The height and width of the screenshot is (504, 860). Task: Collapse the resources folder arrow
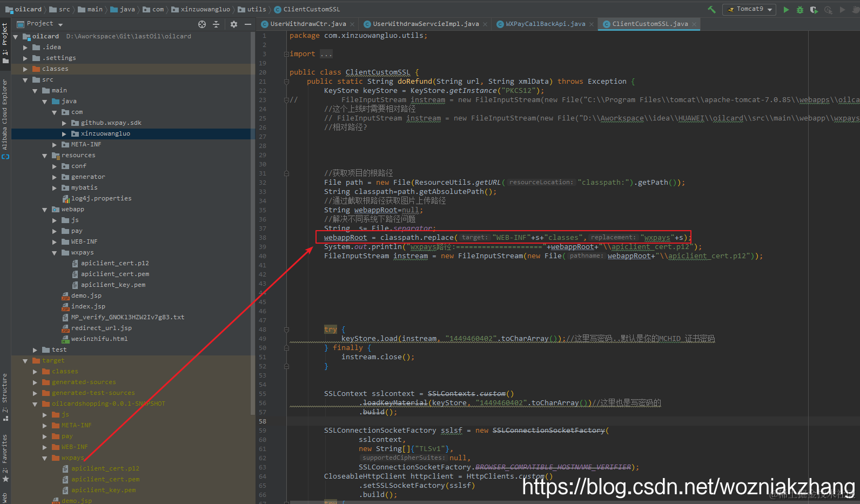(x=45, y=156)
